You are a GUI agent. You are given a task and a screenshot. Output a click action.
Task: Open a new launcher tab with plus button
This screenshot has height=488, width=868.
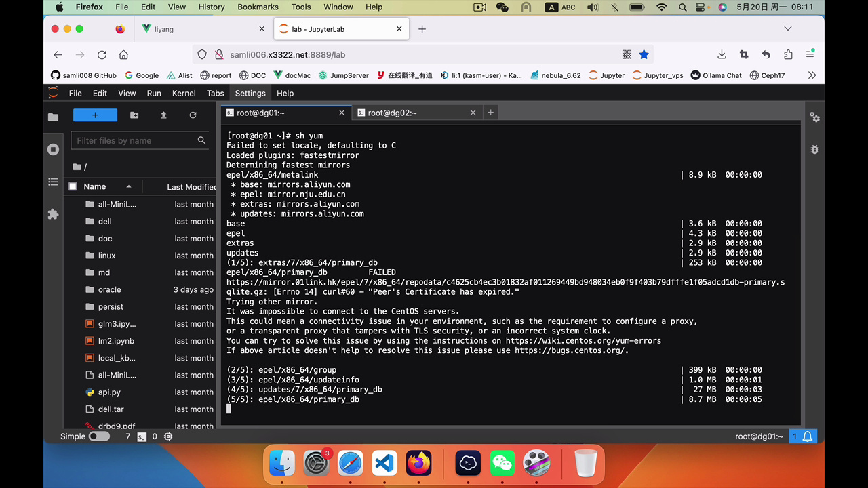tap(490, 113)
